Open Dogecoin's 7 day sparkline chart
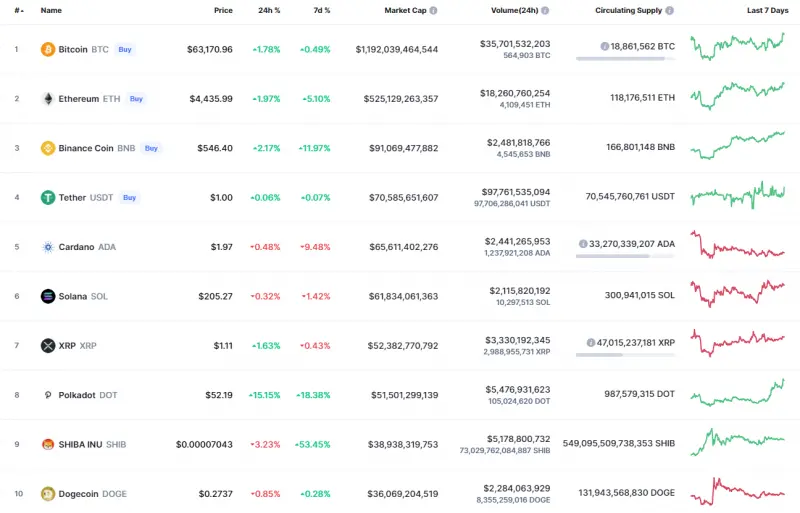This screenshot has width=800, height=513. [x=738, y=491]
